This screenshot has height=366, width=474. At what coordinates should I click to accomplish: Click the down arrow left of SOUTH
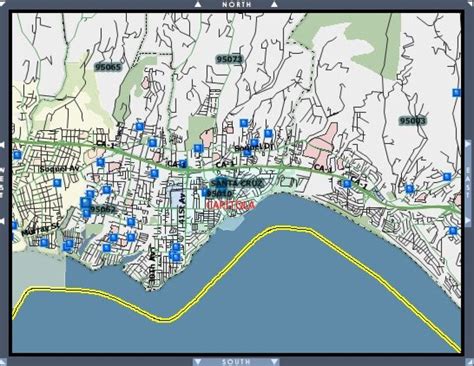[x=198, y=362]
